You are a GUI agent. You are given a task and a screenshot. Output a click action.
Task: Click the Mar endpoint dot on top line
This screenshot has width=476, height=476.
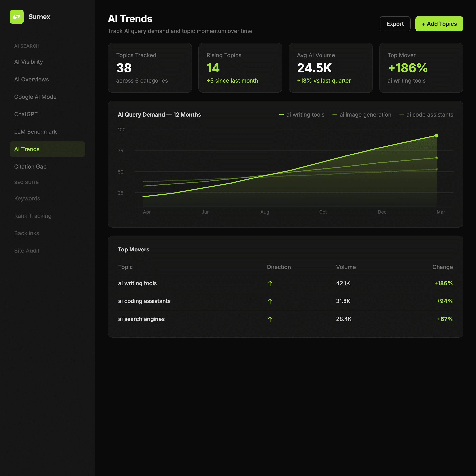pyautogui.click(x=436, y=135)
